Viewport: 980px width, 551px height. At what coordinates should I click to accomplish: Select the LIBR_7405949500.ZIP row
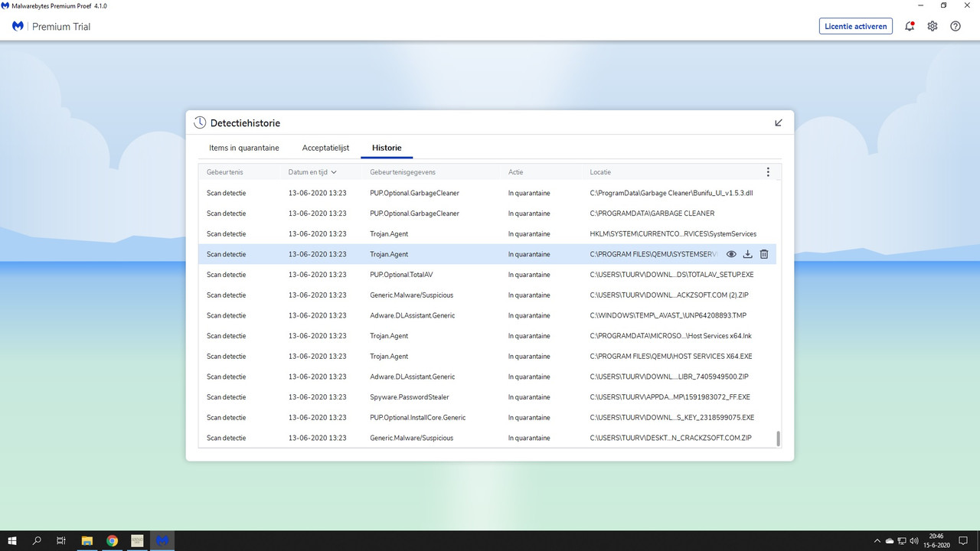pyautogui.click(x=487, y=377)
